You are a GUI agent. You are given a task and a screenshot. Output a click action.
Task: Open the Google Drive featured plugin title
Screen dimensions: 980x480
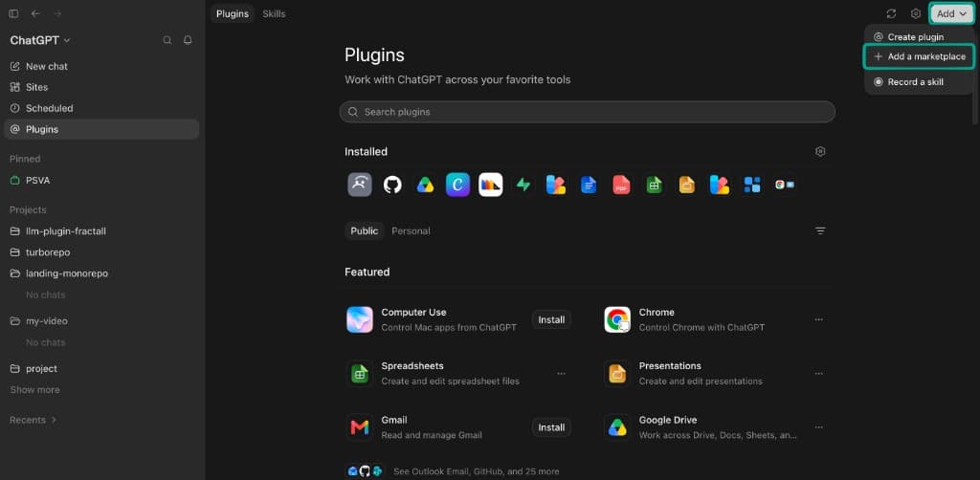click(x=667, y=420)
